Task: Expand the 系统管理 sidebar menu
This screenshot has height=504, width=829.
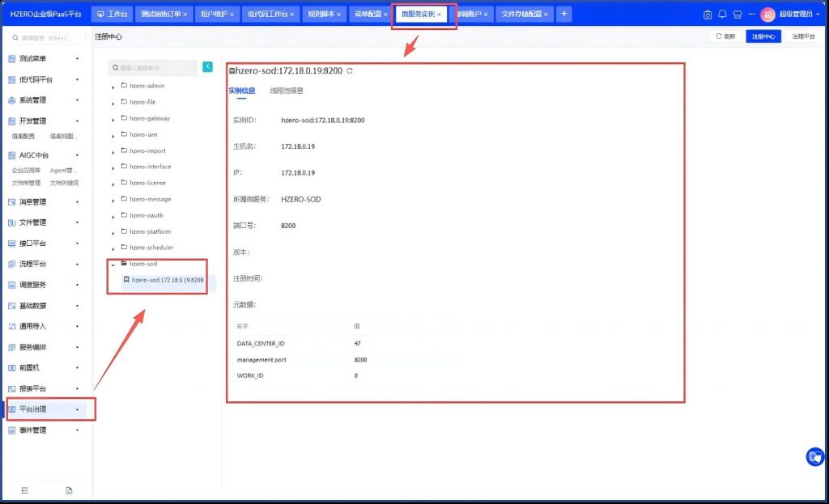Action: tap(45, 100)
